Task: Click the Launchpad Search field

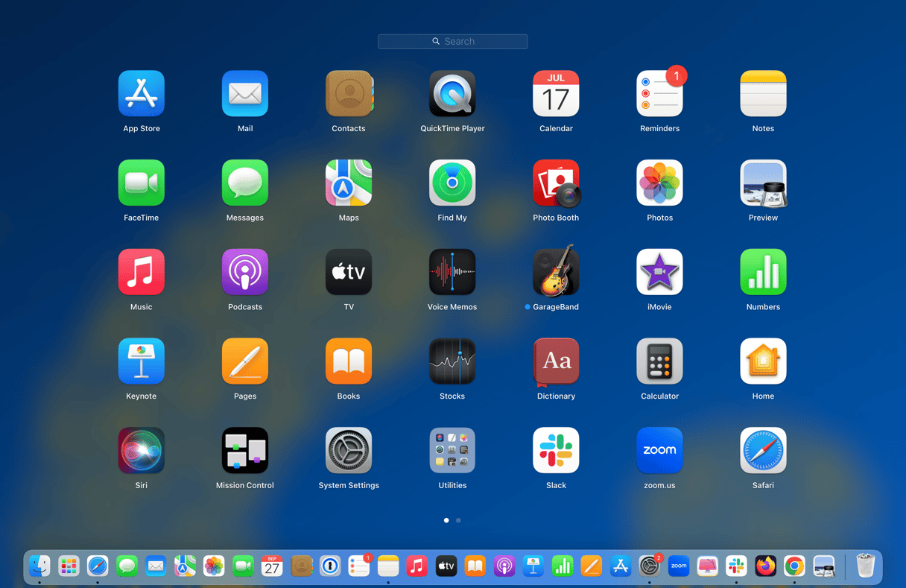Action: (x=453, y=42)
